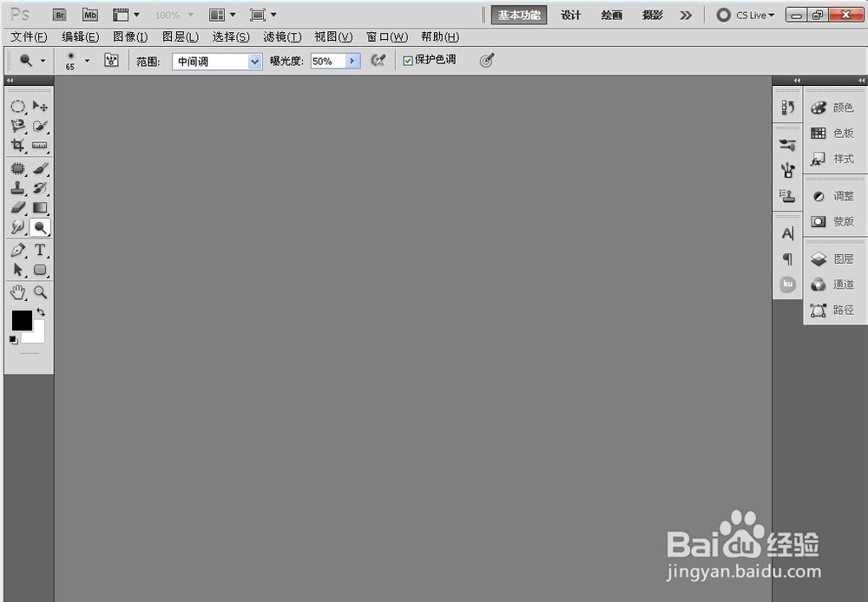Open the 视图(V) menu

click(x=333, y=37)
